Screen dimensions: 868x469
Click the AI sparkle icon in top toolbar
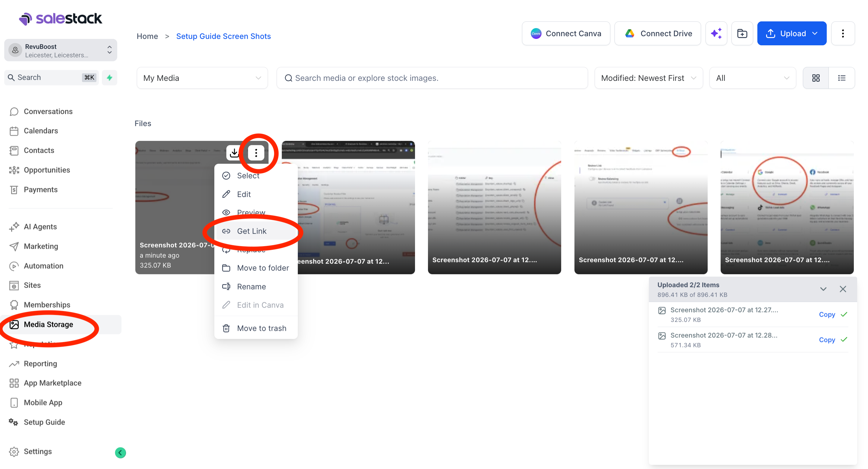click(716, 33)
